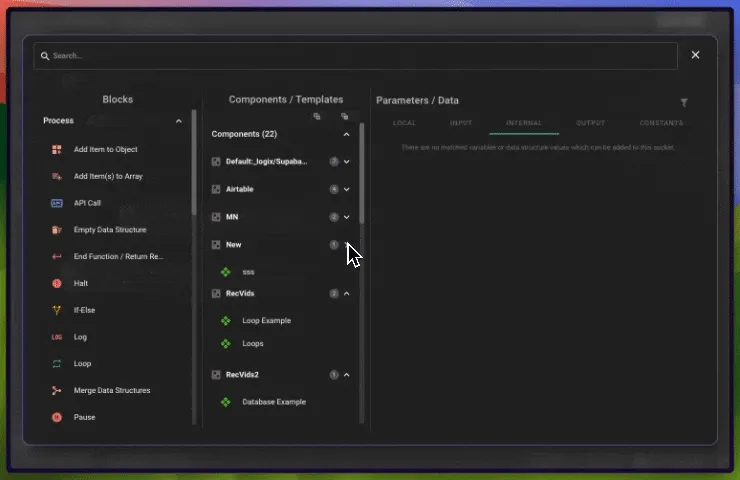Click the Merge Data Structures icon

(57, 390)
